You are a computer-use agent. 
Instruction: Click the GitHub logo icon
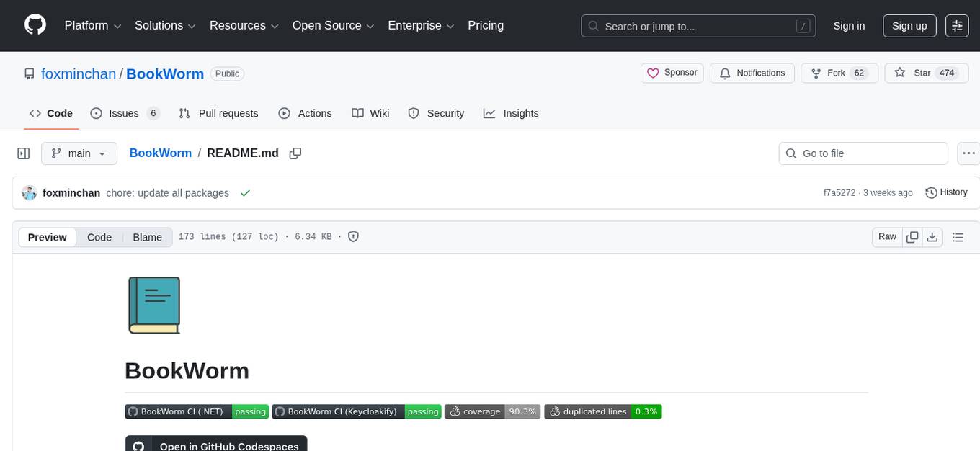tap(35, 25)
